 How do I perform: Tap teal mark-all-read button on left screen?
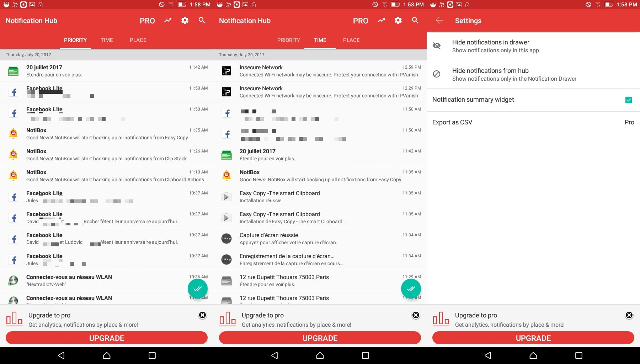[x=198, y=289]
